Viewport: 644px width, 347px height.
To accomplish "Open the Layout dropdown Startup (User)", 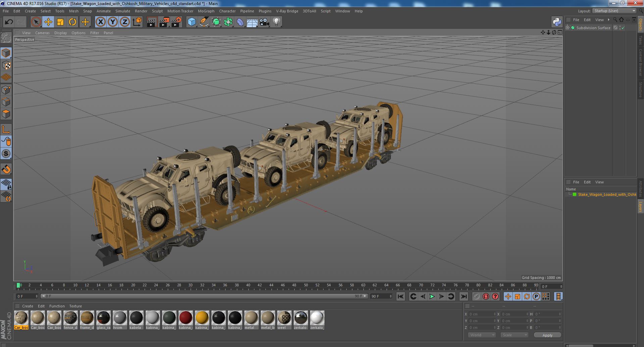I will point(615,11).
